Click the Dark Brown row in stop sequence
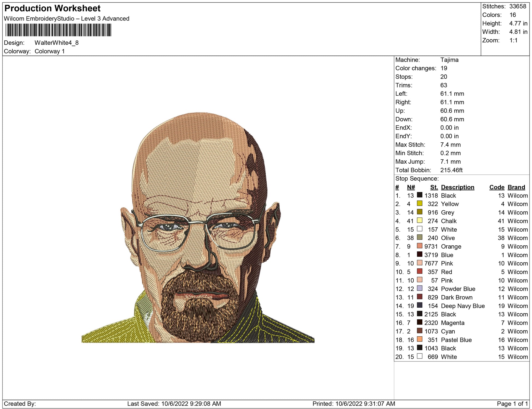The image size is (532, 409). click(x=457, y=297)
